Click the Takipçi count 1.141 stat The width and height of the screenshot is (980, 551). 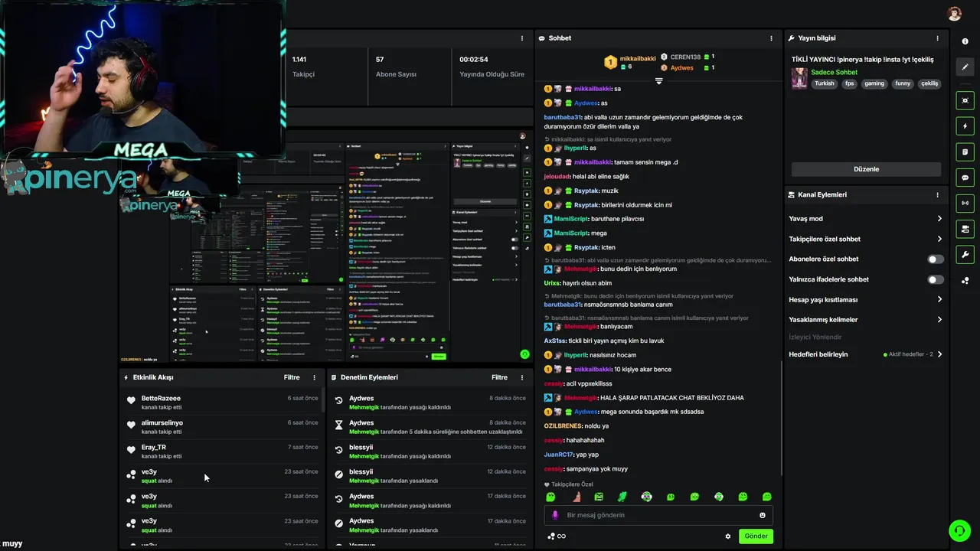click(x=299, y=59)
